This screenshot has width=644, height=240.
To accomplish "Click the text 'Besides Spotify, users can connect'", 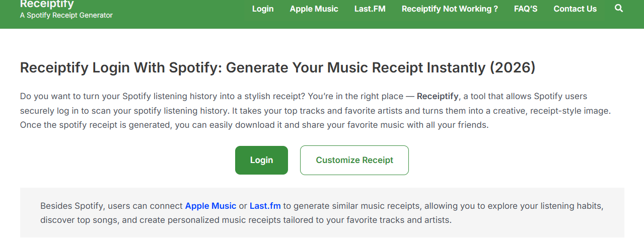I will coord(111,206).
